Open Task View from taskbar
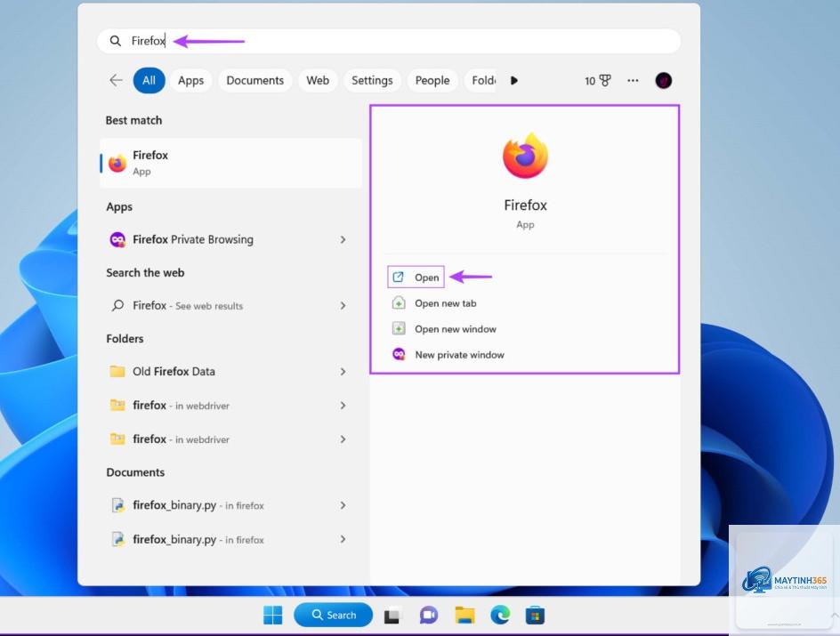Viewport: 840px width, 636px height. pyautogui.click(x=392, y=616)
